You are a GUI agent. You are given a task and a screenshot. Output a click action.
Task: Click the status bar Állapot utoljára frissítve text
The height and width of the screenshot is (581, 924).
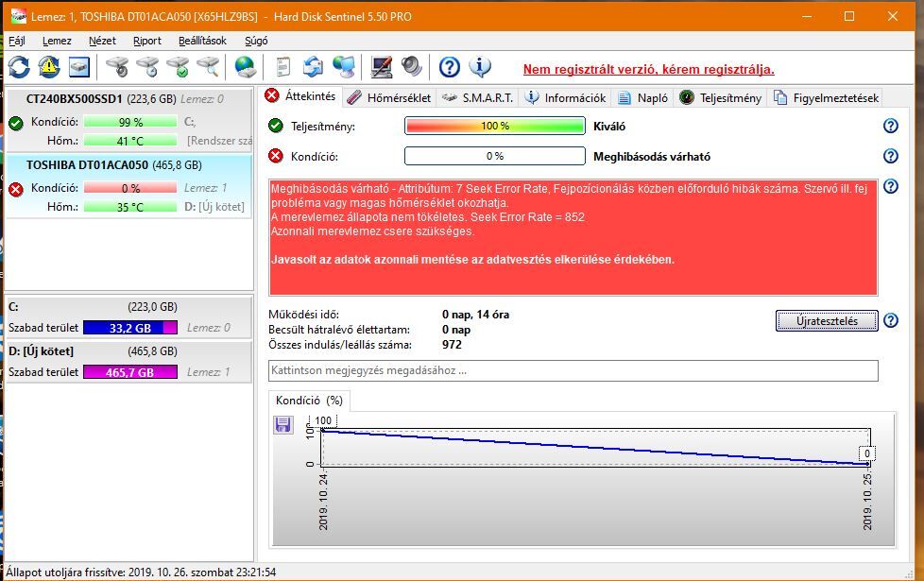click(x=141, y=572)
